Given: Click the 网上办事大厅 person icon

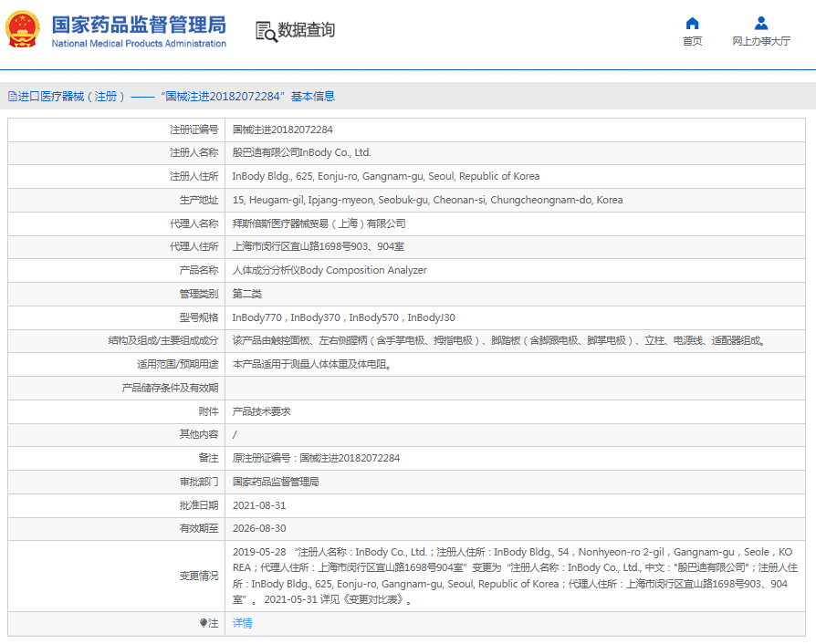Looking at the screenshot, I should coord(760,24).
